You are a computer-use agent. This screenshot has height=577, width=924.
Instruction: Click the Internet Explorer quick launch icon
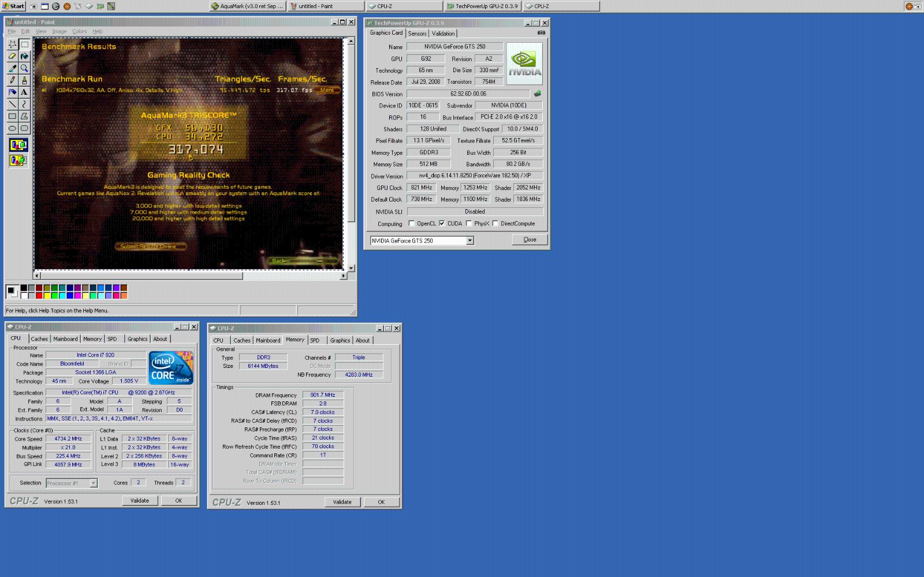(55, 6)
